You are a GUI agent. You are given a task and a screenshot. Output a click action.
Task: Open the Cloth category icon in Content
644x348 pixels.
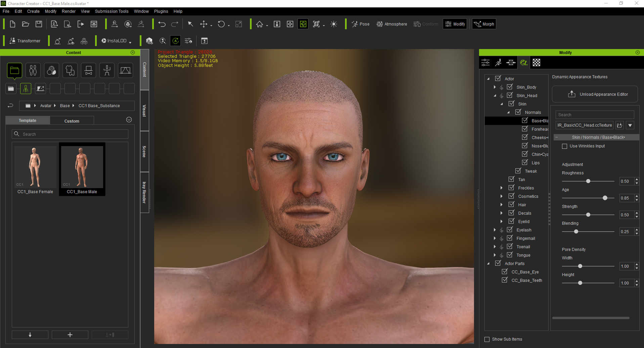point(70,71)
